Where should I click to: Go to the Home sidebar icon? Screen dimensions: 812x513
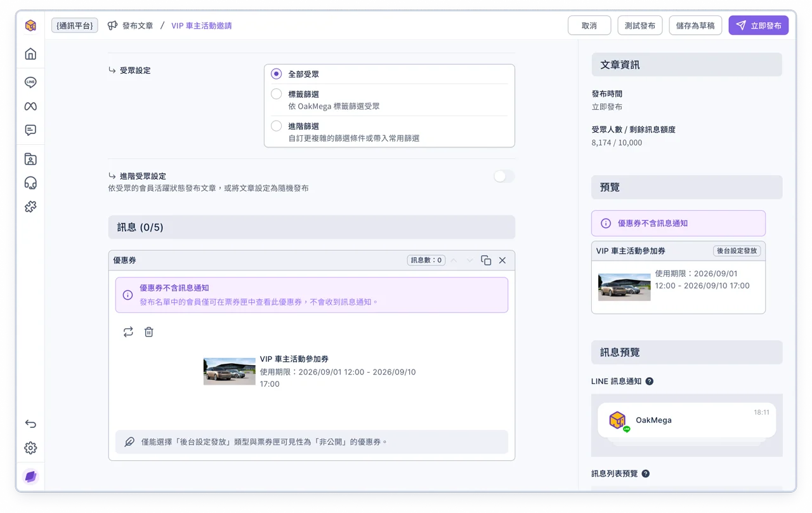point(30,54)
